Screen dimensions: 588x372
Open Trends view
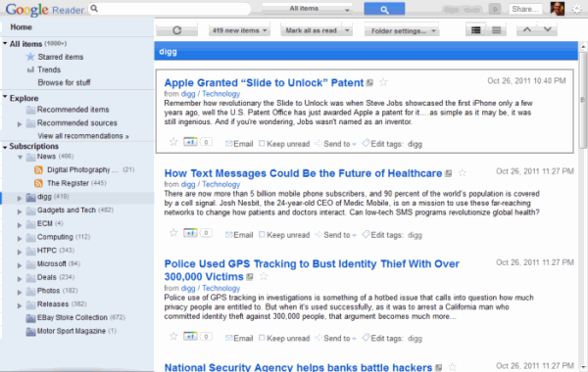[x=49, y=70]
